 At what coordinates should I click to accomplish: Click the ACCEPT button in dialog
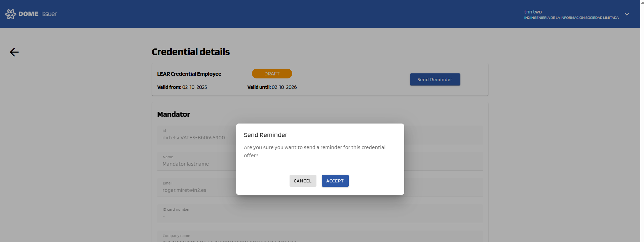click(335, 181)
